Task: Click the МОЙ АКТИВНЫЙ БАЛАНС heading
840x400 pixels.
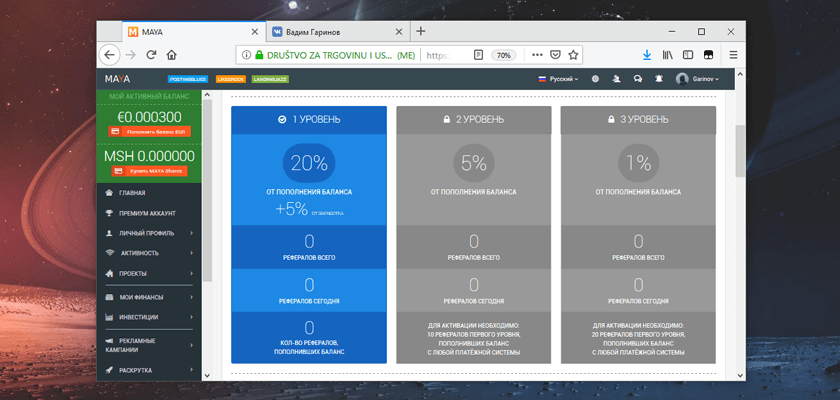Action: point(149,96)
